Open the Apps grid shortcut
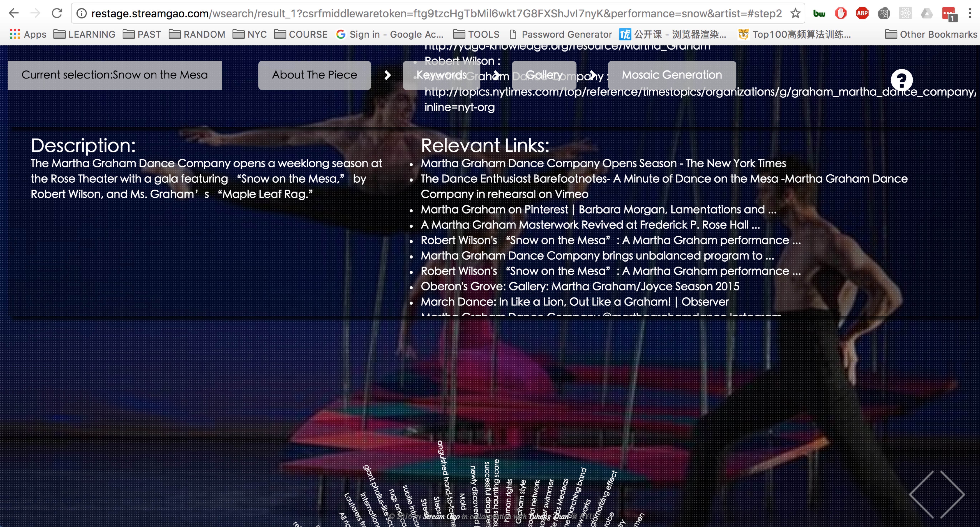Screen dimensions: 980x527 pyautogui.click(x=28, y=34)
